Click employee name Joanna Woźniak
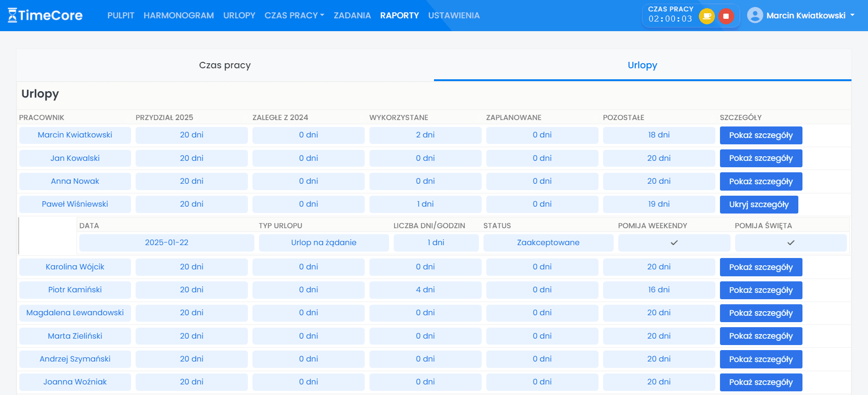 75,382
